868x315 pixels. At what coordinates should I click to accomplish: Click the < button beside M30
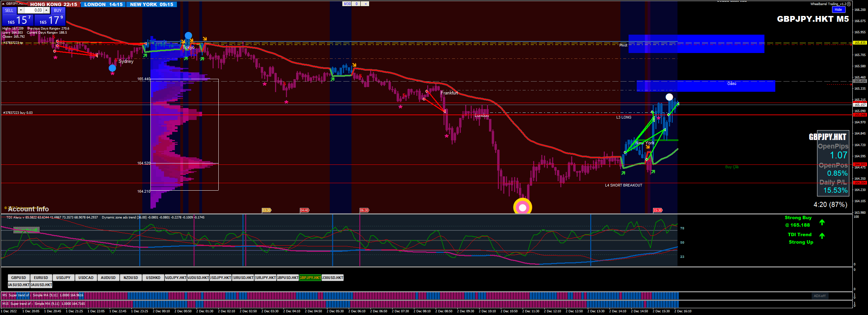pyautogui.click(x=365, y=4)
